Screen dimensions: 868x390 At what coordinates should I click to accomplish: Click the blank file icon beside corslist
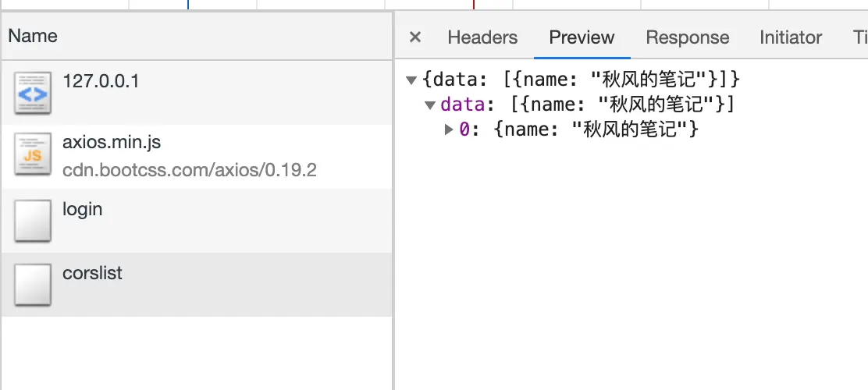point(33,285)
